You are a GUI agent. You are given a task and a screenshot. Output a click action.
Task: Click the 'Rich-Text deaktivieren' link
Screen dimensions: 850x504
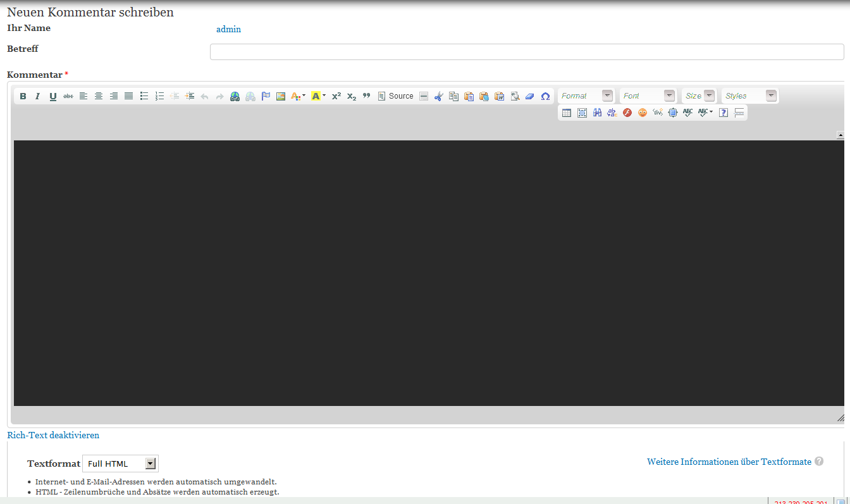tap(53, 435)
